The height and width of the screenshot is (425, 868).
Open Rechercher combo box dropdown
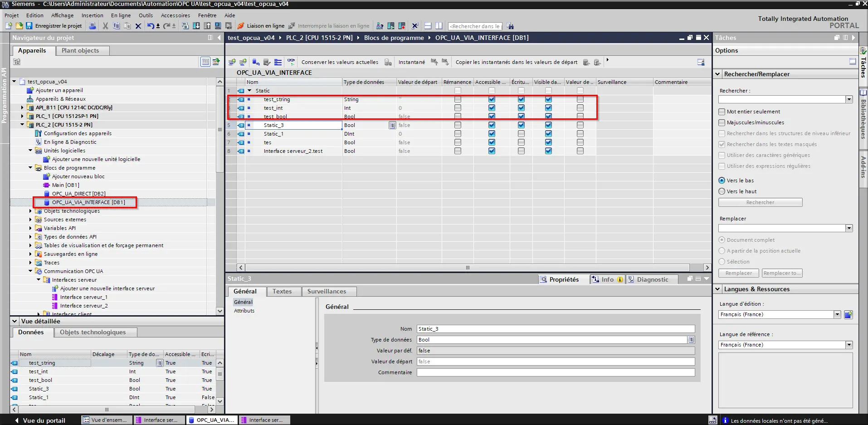click(x=849, y=99)
